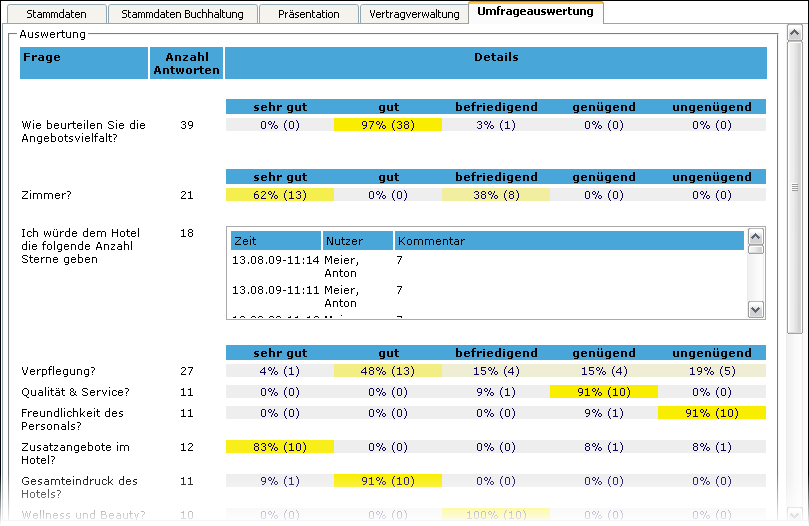809x526 pixels.
Task: Go to the Vertragverwaltung tab
Action: pos(414,14)
